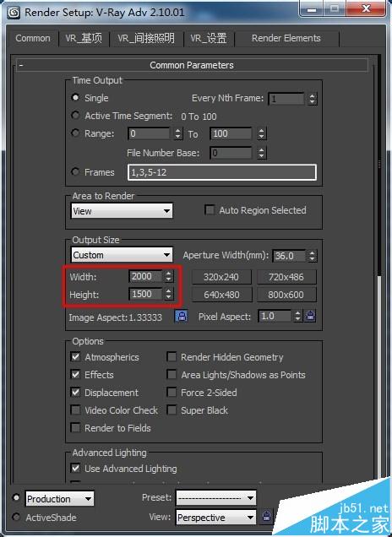This screenshot has height=537, width=392.
Task: Click the Aperture Width spinner arrows
Action: pos(312,256)
